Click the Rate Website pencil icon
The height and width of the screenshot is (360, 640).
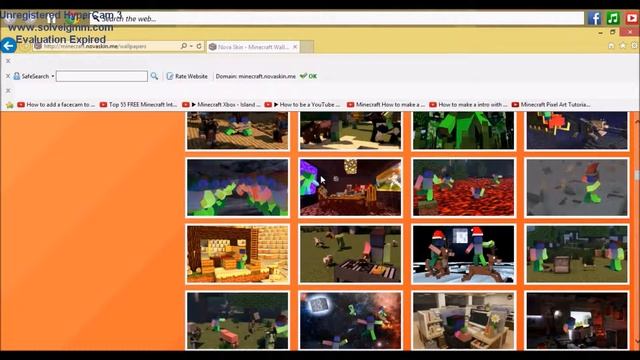(x=170, y=76)
